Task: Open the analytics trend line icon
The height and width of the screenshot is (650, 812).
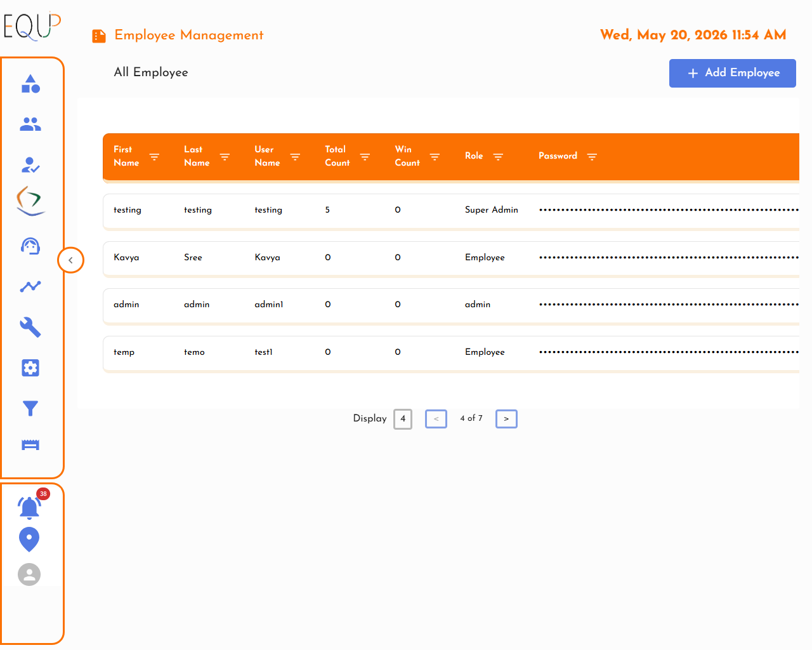Action: (30, 287)
